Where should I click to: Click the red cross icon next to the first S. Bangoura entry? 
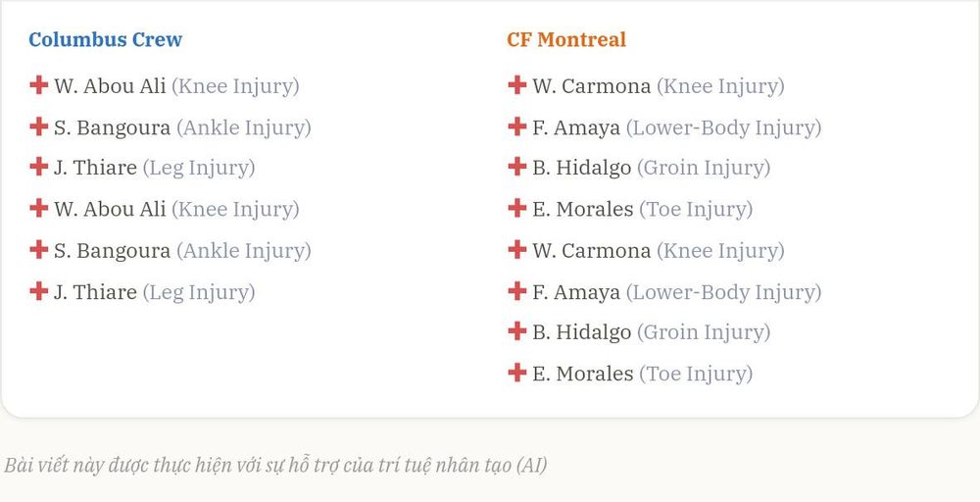(x=39, y=126)
